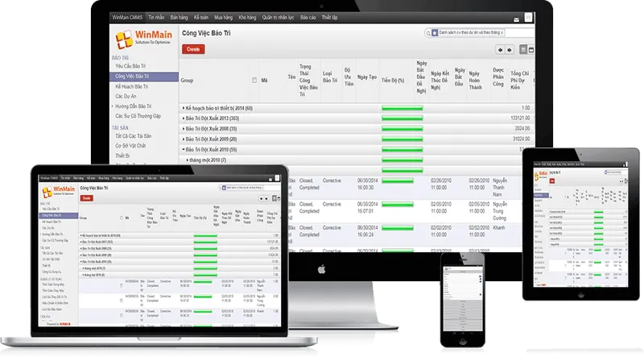Click the progress bar of Kế hoạch bảo trì thiết bị 2014

[x=402, y=108]
